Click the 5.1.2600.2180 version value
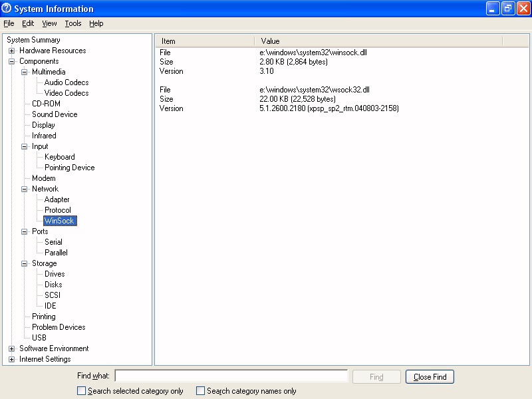This screenshot has width=532, height=399. point(329,108)
